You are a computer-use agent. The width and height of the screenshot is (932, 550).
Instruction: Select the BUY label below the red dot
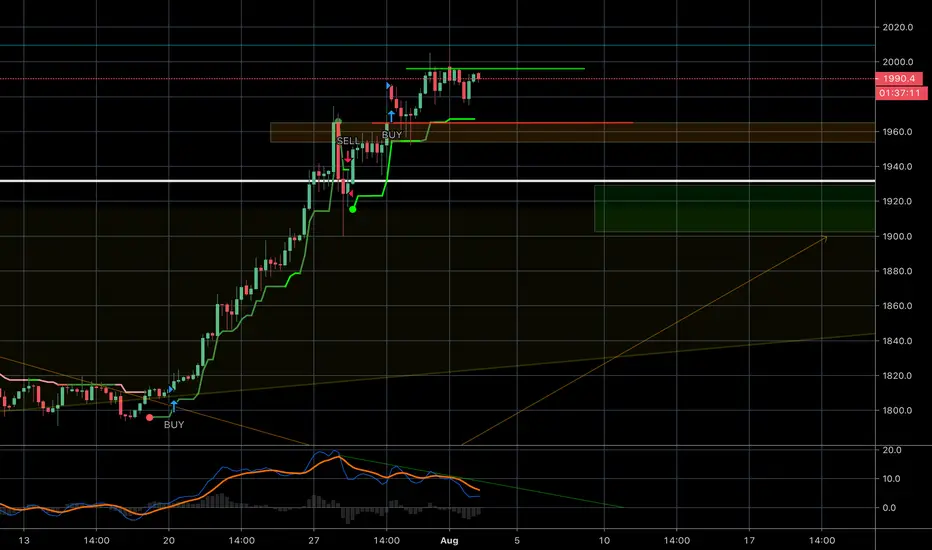coord(174,425)
